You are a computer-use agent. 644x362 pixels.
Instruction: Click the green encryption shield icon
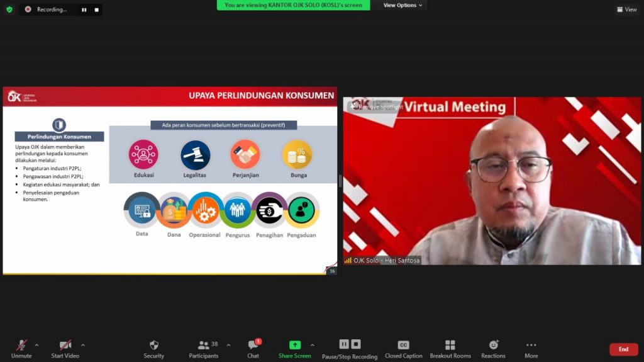click(x=9, y=9)
